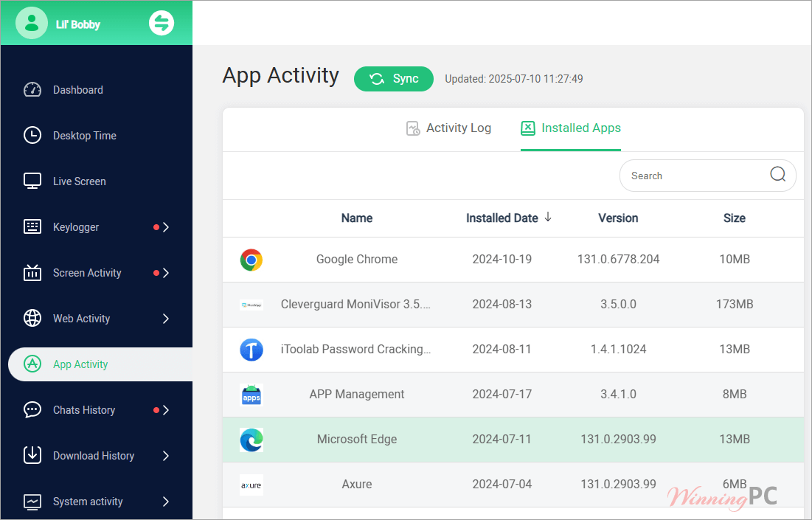Click the Cleverguard MoniVisor app icon
Viewport: 812px width, 520px height.
(x=251, y=305)
